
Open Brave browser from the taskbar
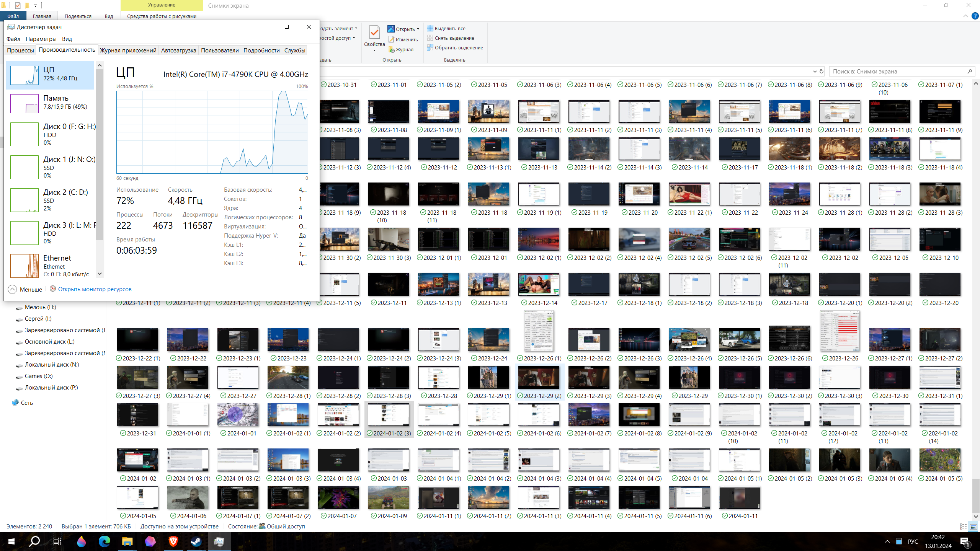173,541
